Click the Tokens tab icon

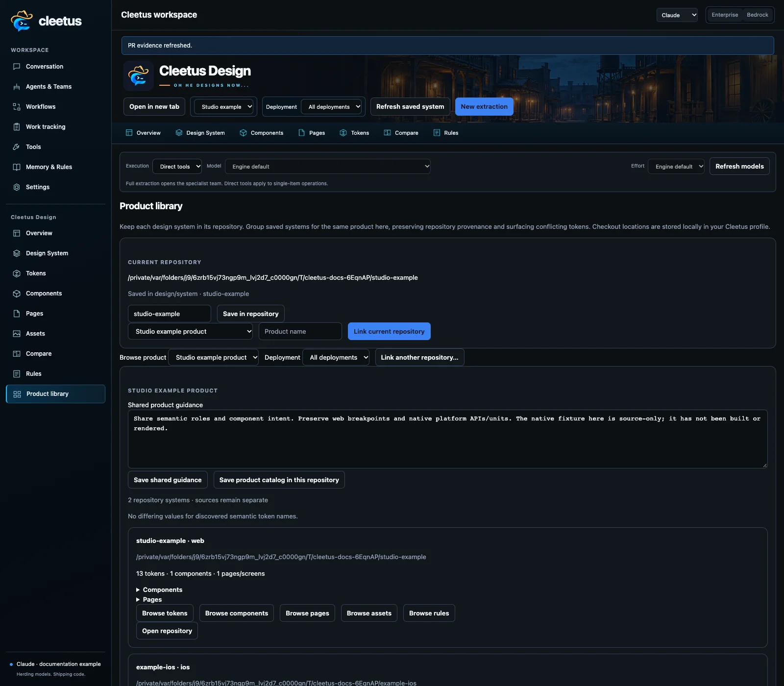click(x=343, y=133)
